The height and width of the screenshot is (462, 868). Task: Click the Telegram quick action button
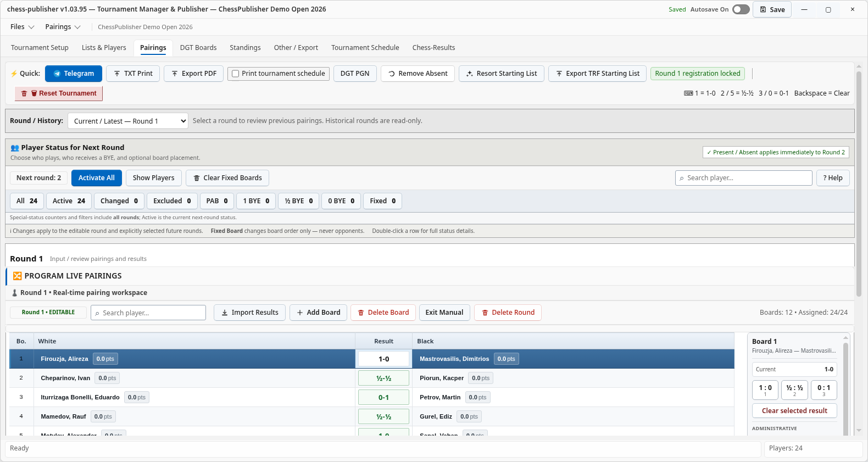[x=74, y=74]
